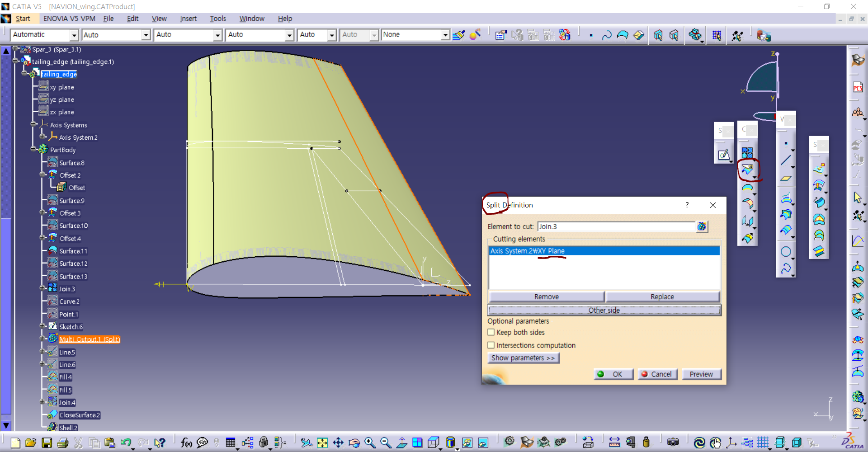The image size is (868, 452).
Task: Enable Intersections computation checkbox
Action: 491,345
